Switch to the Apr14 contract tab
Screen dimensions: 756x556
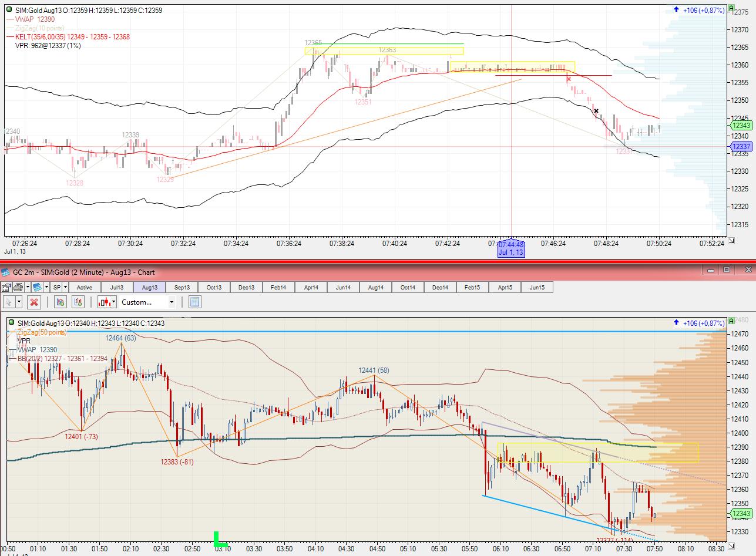(311, 287)
